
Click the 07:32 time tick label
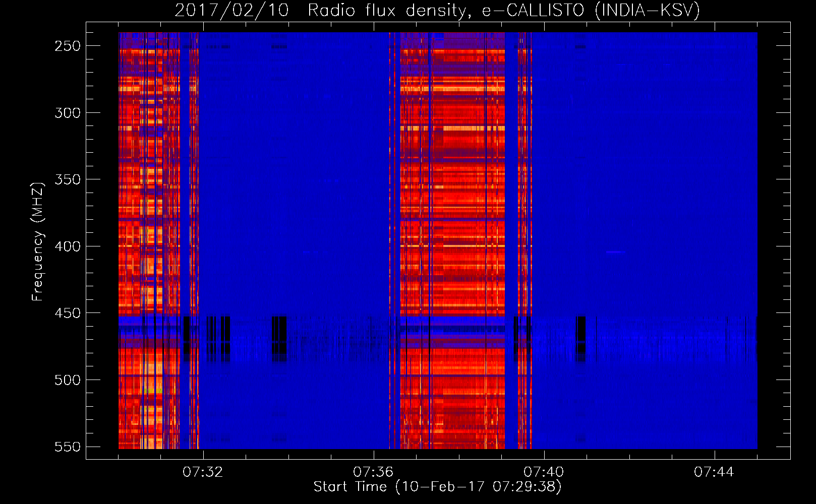click(203, 472)
